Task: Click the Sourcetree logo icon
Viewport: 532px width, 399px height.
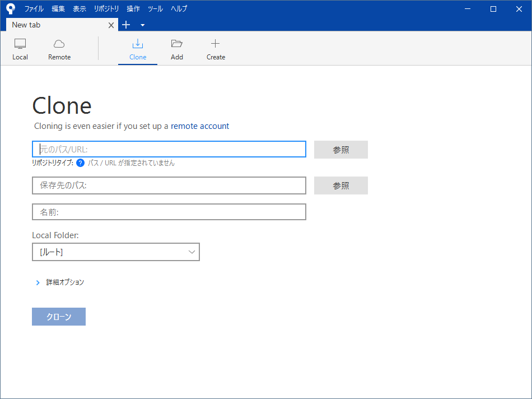Action: [x=11, y=8]
